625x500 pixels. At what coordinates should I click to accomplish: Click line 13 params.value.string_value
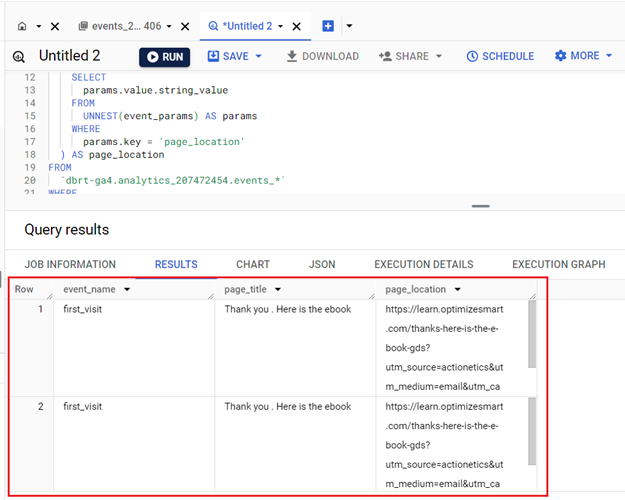point(155,90)
